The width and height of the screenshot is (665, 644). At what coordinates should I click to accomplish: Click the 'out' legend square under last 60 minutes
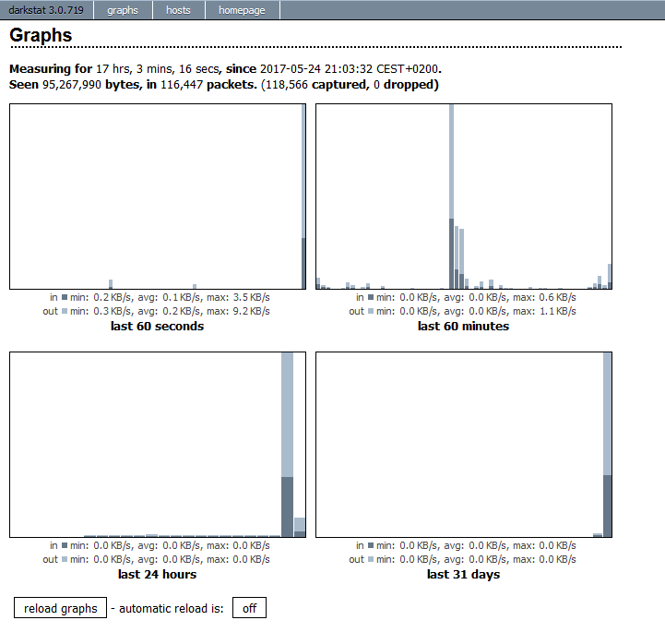coord(371,312)
